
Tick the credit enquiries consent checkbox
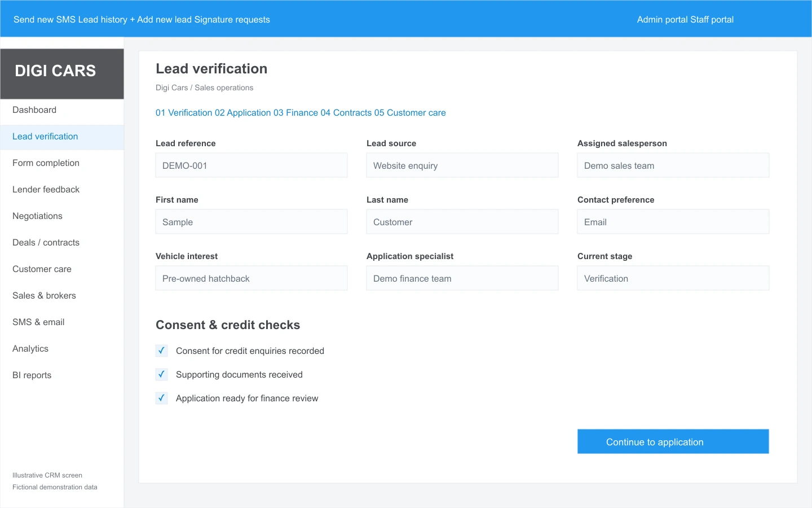(x=162, y=351)
